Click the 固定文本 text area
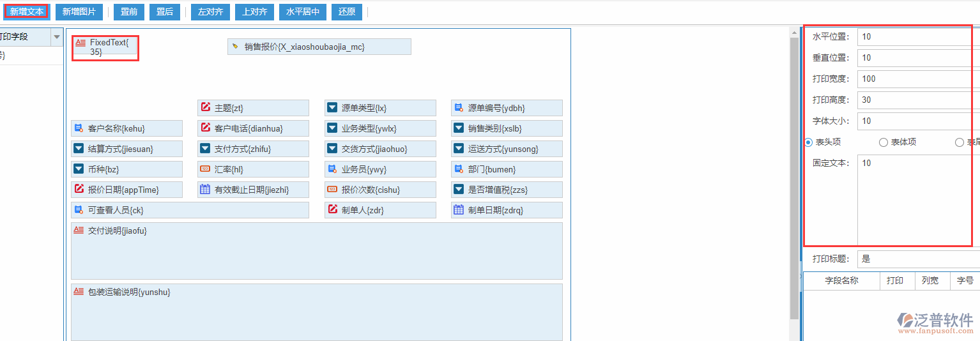The image size is (980, 341). pos(919,200)
